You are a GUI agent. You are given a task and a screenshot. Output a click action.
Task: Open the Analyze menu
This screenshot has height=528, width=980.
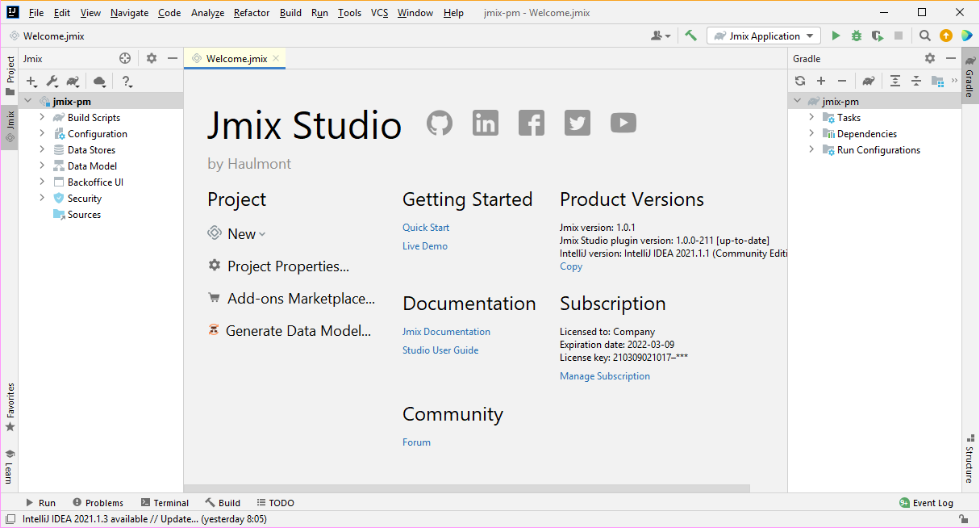(207, 13)
